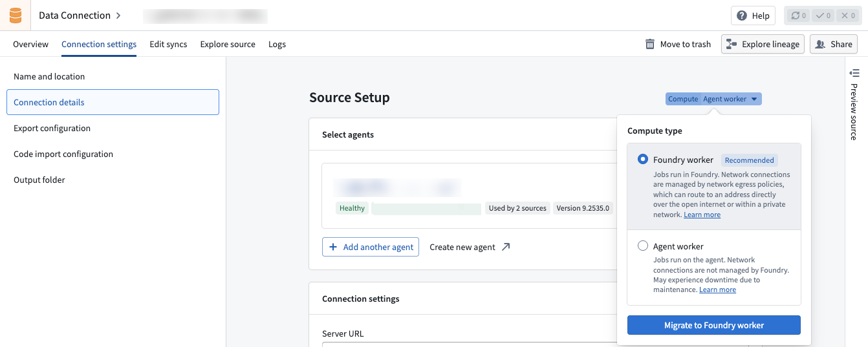Click the Source Setup heading
Viewport: 868px width, 347px height.
(x=349, y=98)
